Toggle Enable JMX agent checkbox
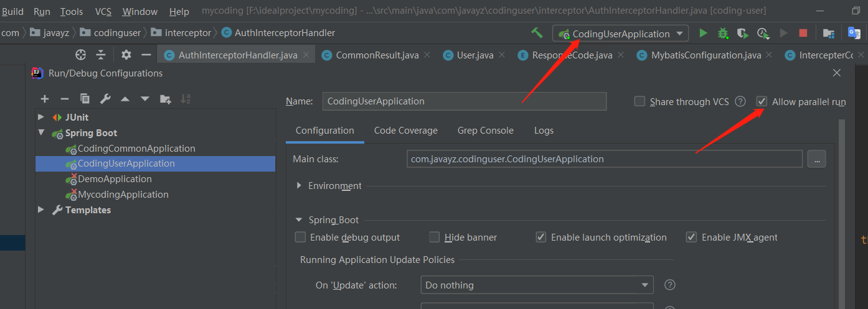 click(691, 237)
